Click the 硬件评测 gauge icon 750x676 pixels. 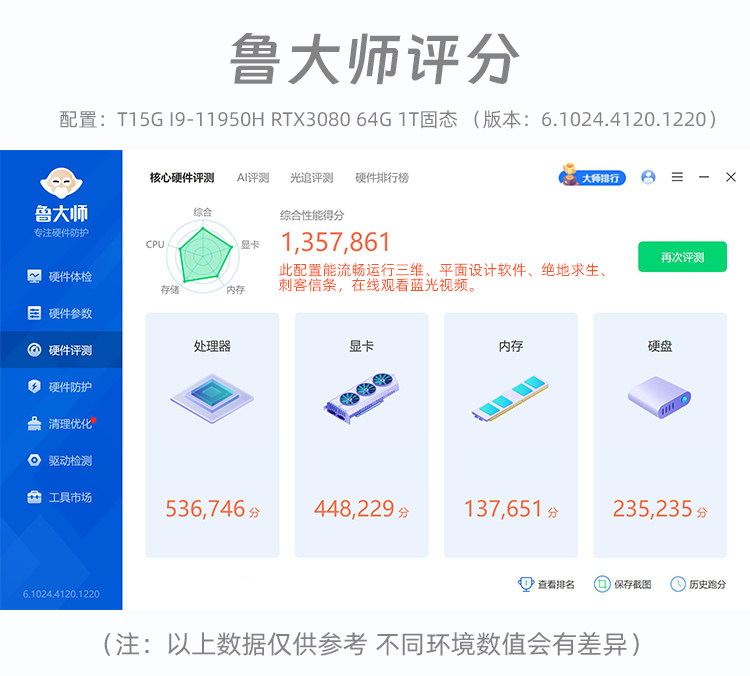click(34, 350)
